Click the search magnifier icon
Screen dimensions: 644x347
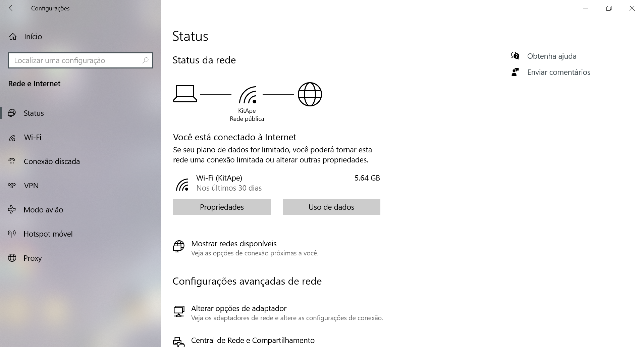click(145, 60)
